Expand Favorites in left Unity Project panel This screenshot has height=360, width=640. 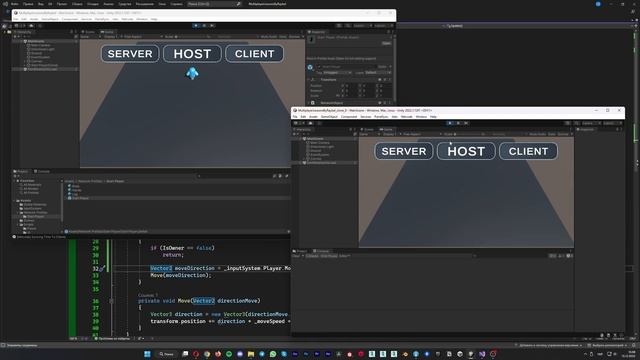pos(15,181)
